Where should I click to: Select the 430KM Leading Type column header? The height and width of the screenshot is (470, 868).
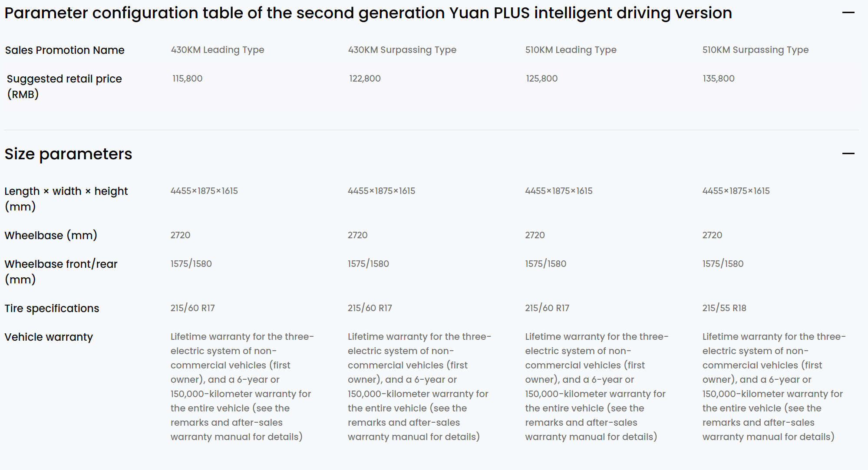click(218, 50)
